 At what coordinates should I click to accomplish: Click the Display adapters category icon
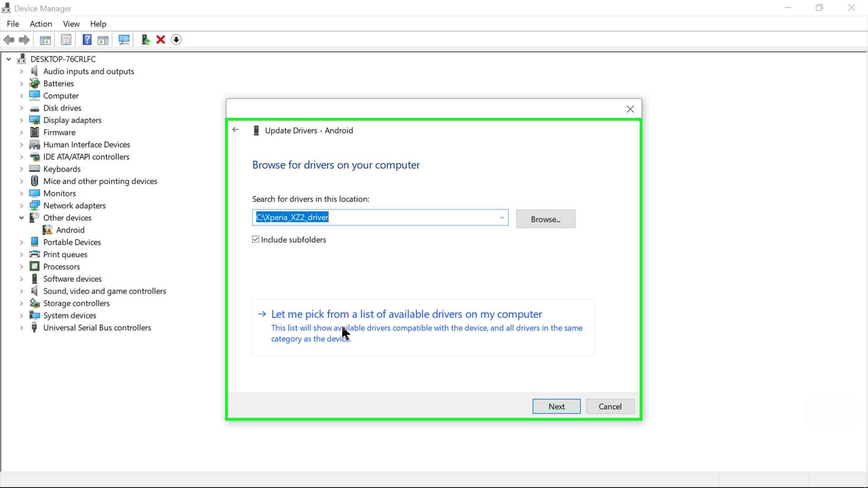(x=35, y=120)
